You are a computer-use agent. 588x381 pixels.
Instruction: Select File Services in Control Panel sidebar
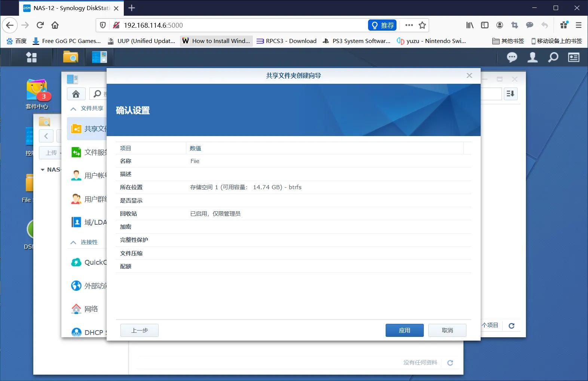[87, 152]
